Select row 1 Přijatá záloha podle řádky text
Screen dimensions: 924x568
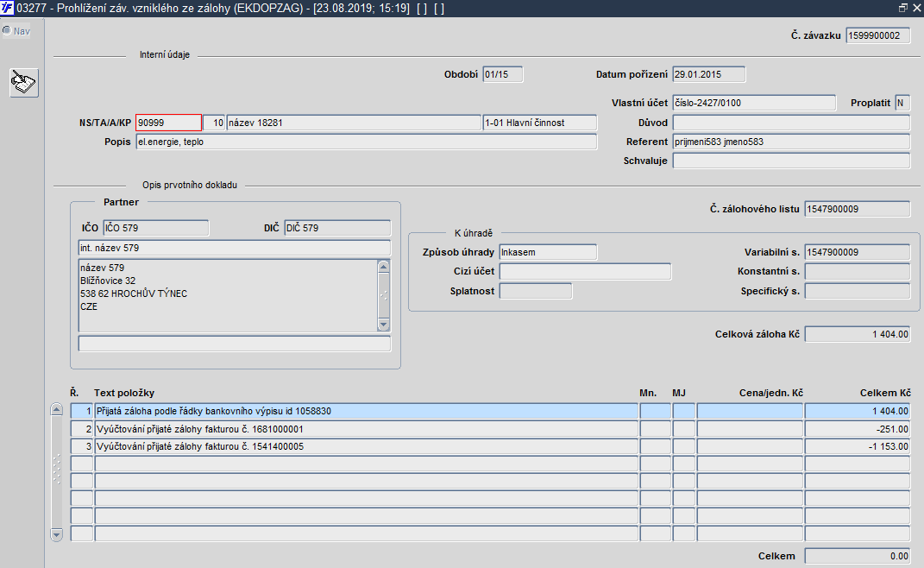tap(366, 411)
